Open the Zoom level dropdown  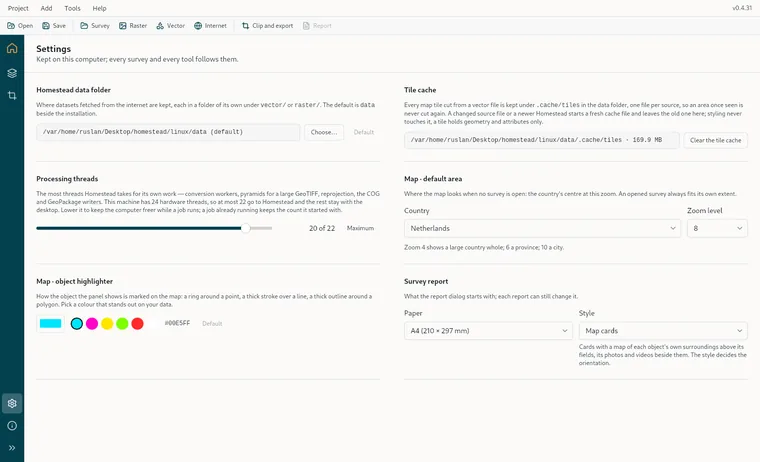pos(717,228)
